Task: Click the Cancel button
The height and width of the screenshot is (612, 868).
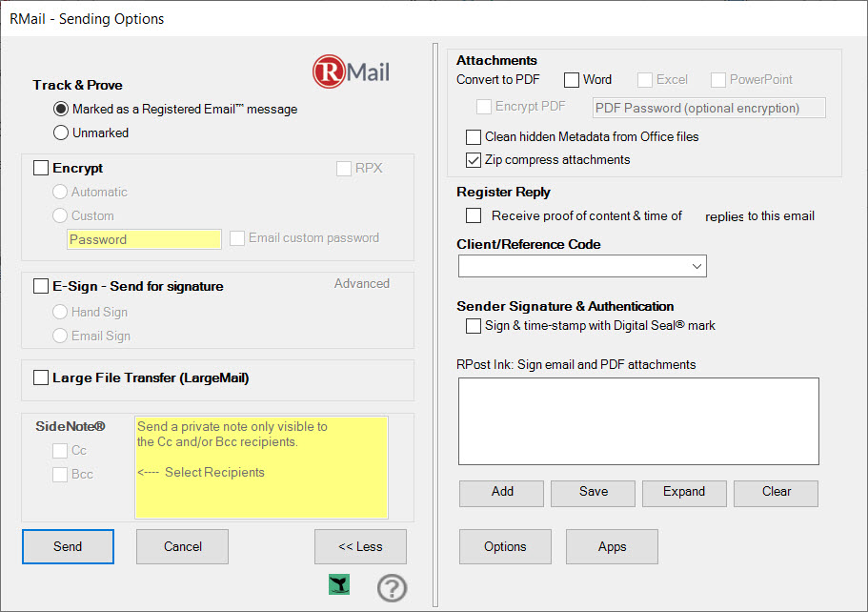Action: [x=182, y=546]
